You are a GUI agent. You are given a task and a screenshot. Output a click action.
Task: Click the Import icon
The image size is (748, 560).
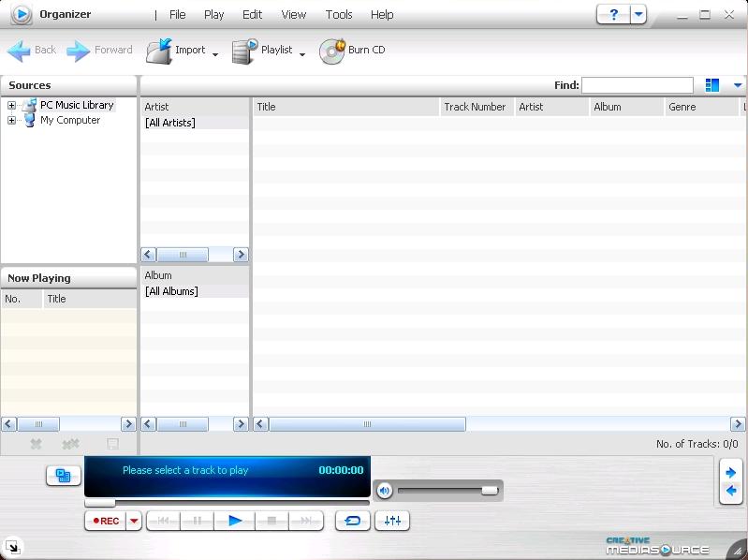[x=159, y=51]
